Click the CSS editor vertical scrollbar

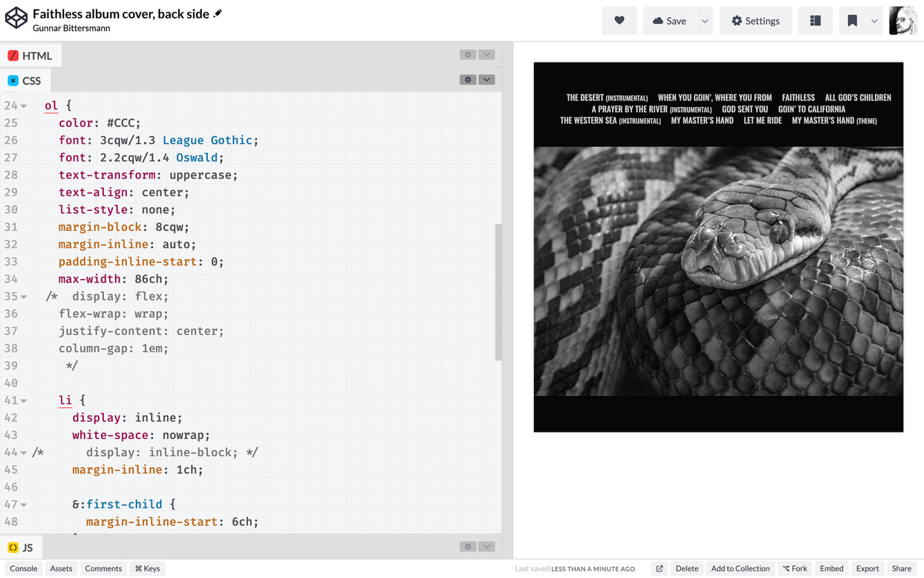[x=498, y=292]
